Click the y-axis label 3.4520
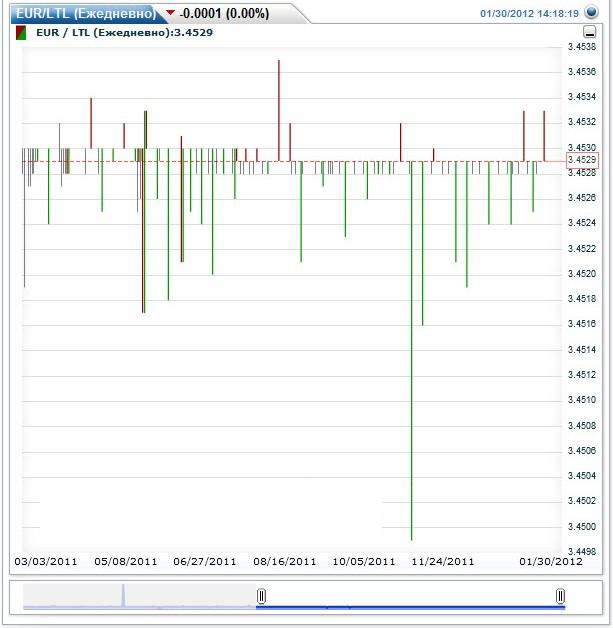 click(x=582, y=274)
